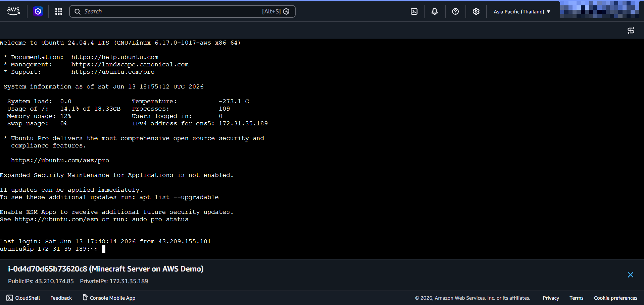Open the account menu at top right
This screenshot has width=644, height=305.
click(x=600, y=9)
